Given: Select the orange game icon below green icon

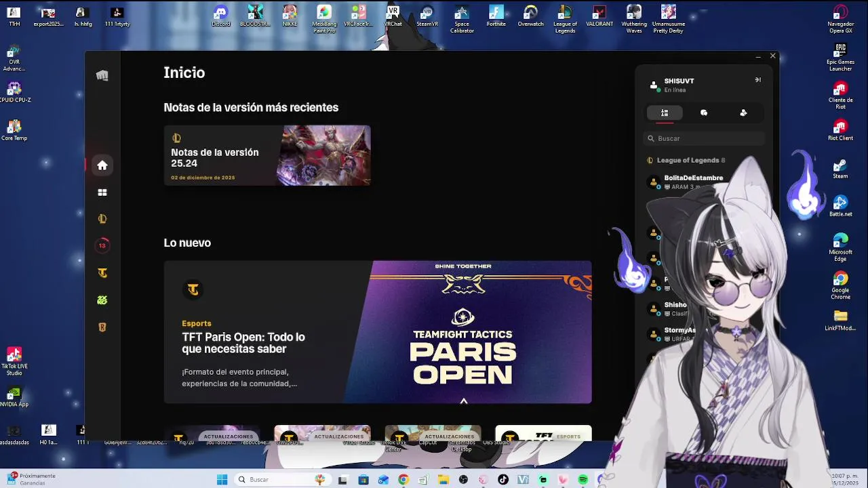Looking at the screenshot, I should [102, 327].
